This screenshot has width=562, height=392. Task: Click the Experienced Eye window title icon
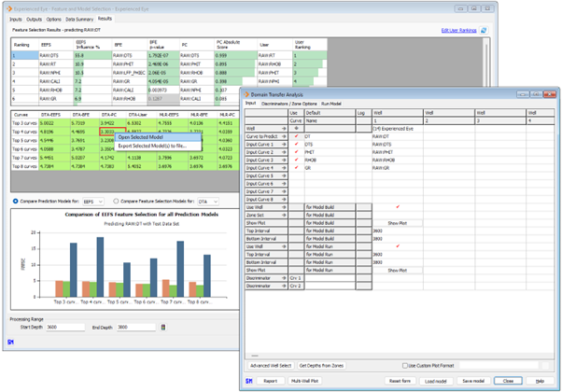[x=6, y=6]
